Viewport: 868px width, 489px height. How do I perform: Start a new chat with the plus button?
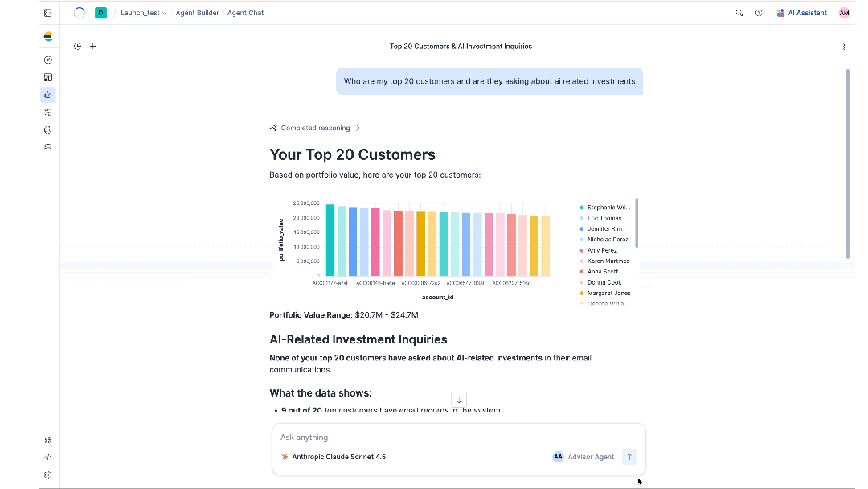point(92,46)
